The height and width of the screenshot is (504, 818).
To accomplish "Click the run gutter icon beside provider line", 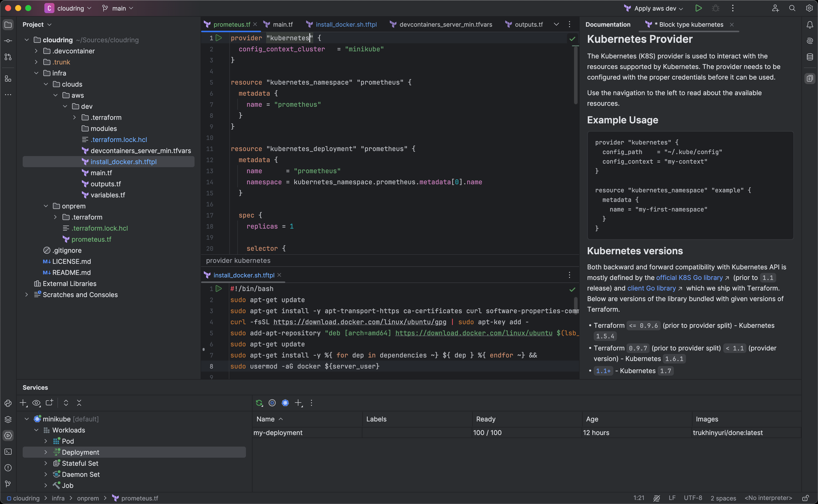I will [219, 38].
